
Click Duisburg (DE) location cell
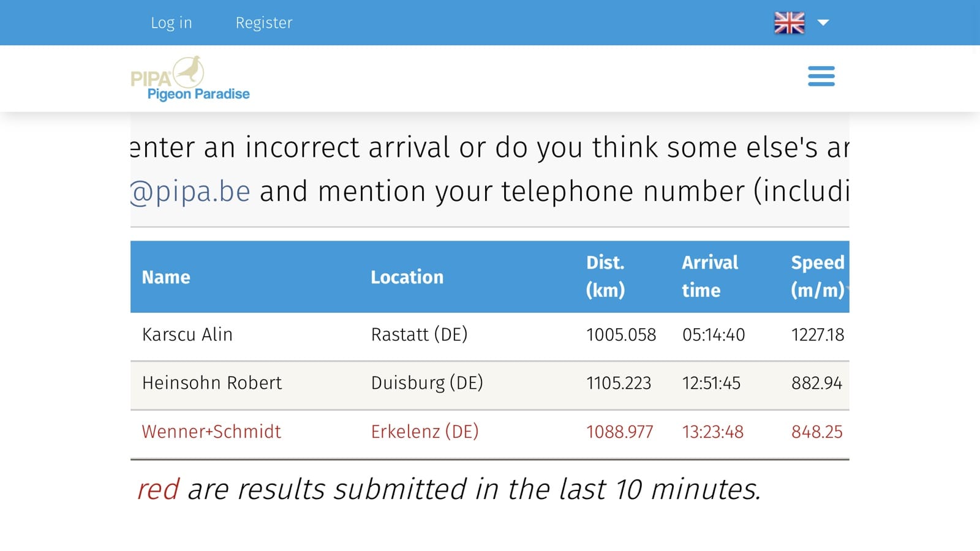pyautogui.click(x=427, y=383)
